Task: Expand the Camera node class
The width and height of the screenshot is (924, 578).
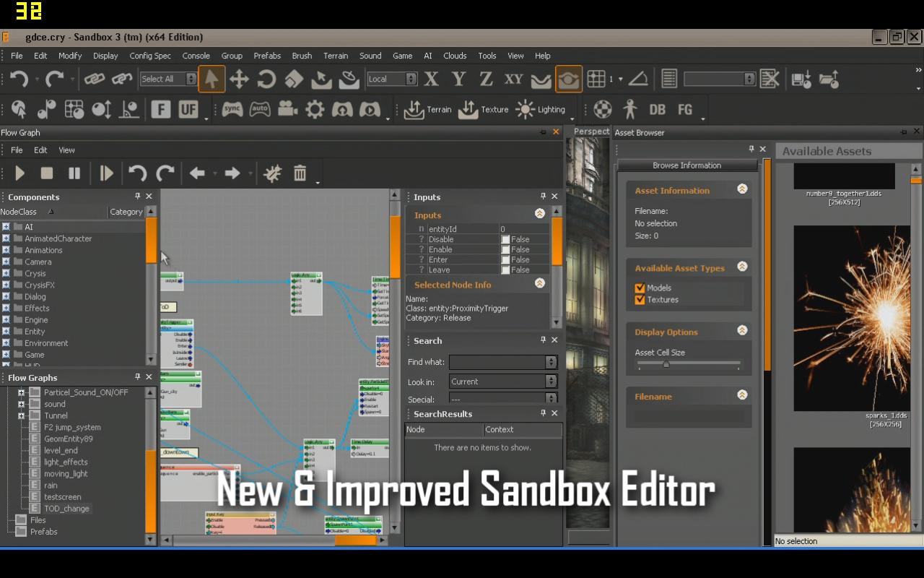Action: point(6,262)
